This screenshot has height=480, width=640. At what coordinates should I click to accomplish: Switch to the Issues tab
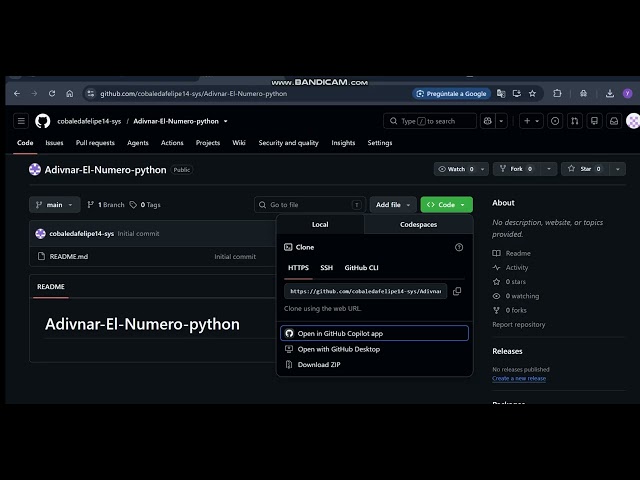tap(54, 143)
